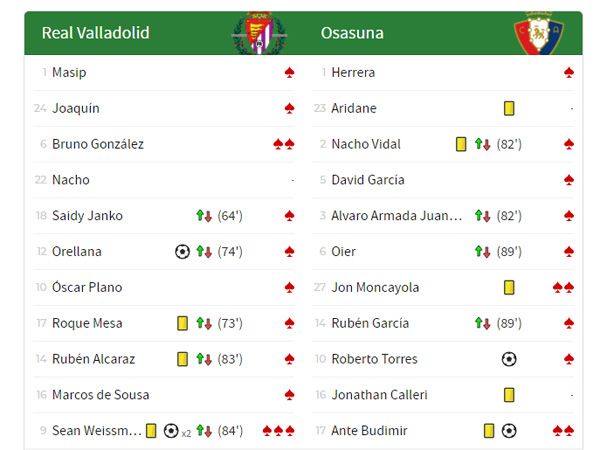The image size is (600, 450).
Task: Click Orellana's goal ball icon
Action: 182,252
